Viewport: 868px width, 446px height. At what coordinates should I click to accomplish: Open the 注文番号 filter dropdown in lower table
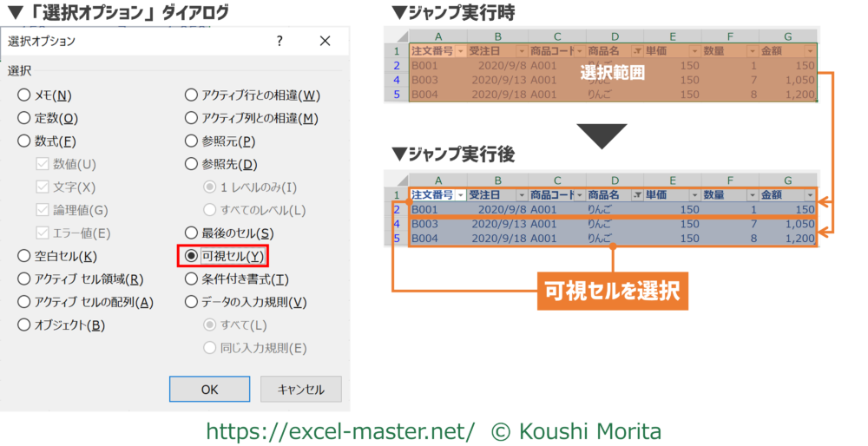click(461, 195)
